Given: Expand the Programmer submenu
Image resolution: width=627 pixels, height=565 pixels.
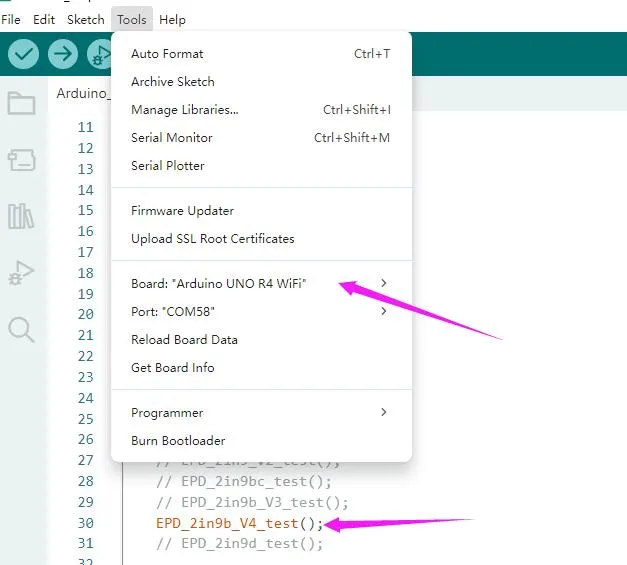Looking at the screenshot, I should (261, 413).
